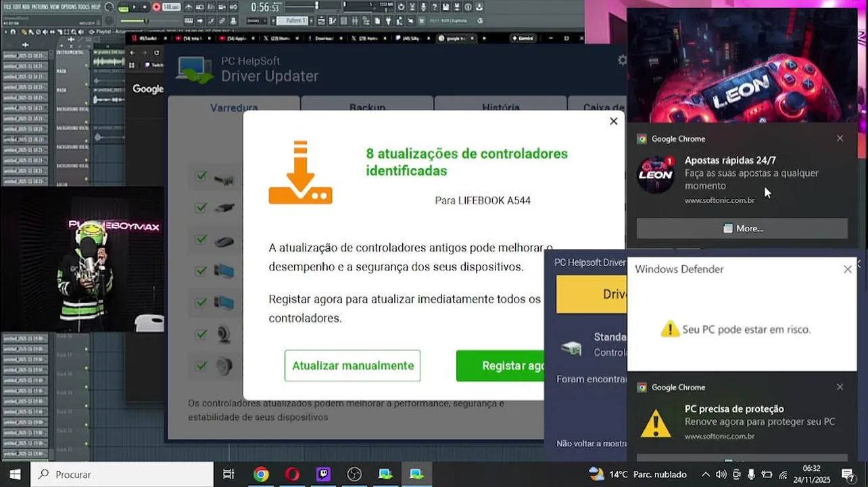The image size is (868, 487).
Task: Open FL Studio EDIT menu
Action: (x=17, y=7)
